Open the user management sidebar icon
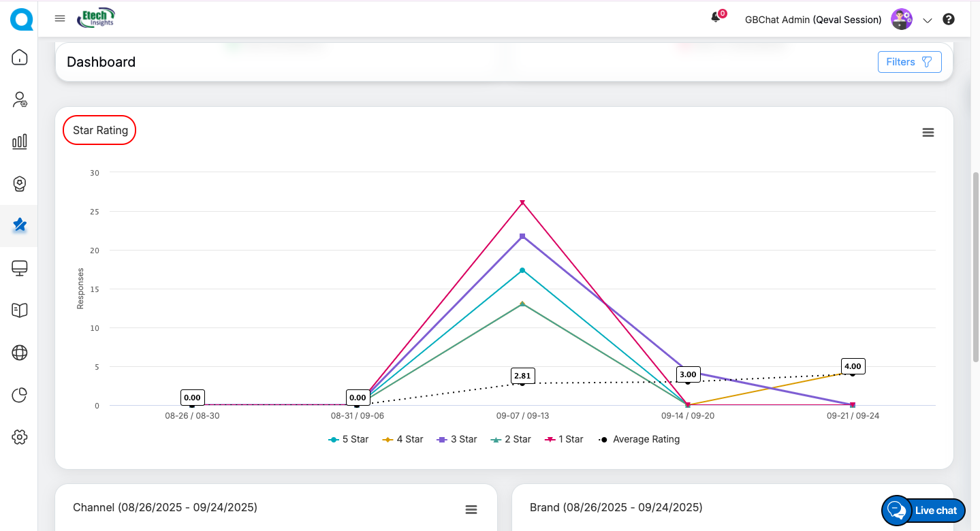This screenshot has width=980, height=531. [x=20, y=100]
